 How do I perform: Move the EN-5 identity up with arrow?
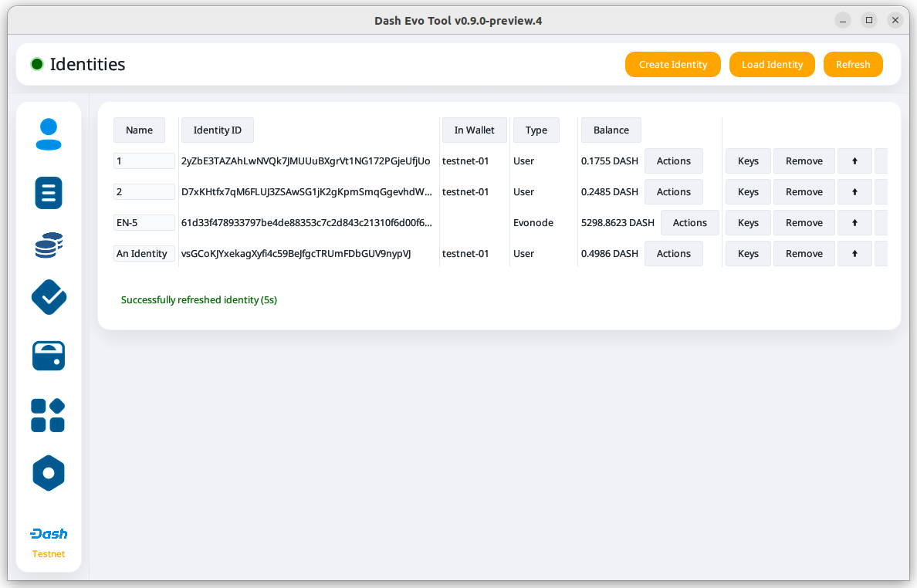(x=854, y=223)
